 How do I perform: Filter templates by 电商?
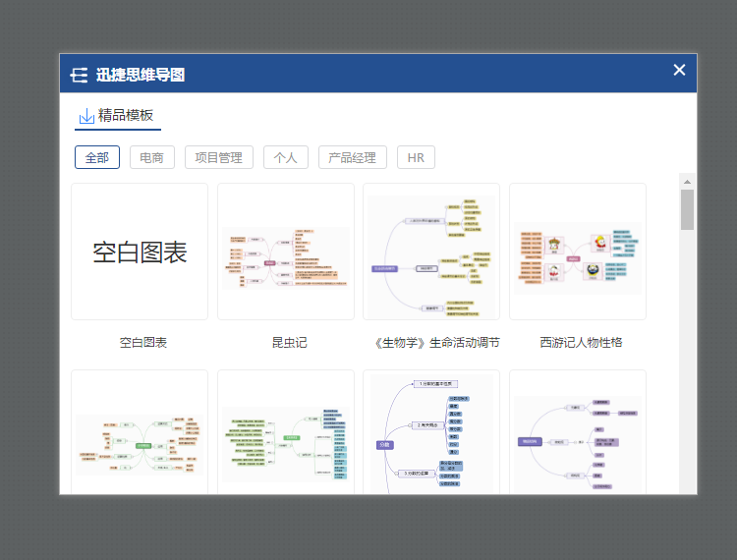[x=151, y=157]
